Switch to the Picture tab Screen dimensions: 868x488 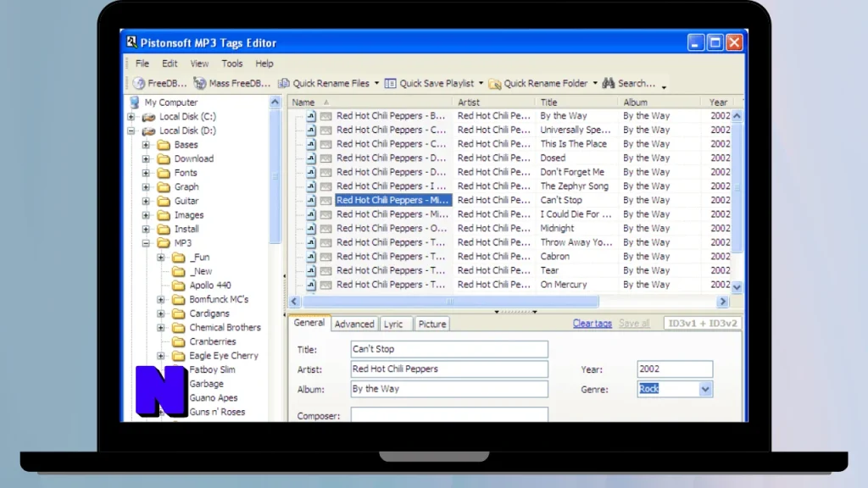point(432,324)
